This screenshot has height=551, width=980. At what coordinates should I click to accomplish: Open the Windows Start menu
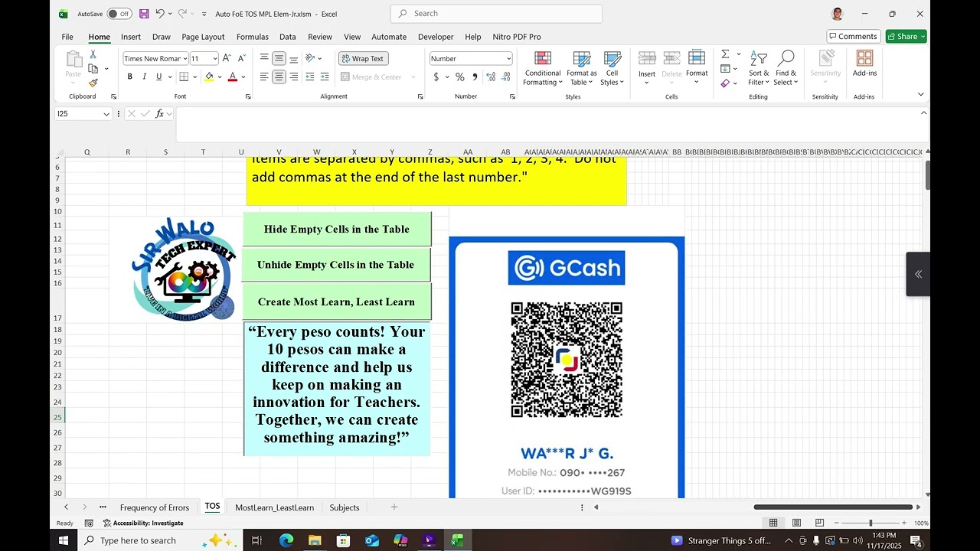pos(64,540)
